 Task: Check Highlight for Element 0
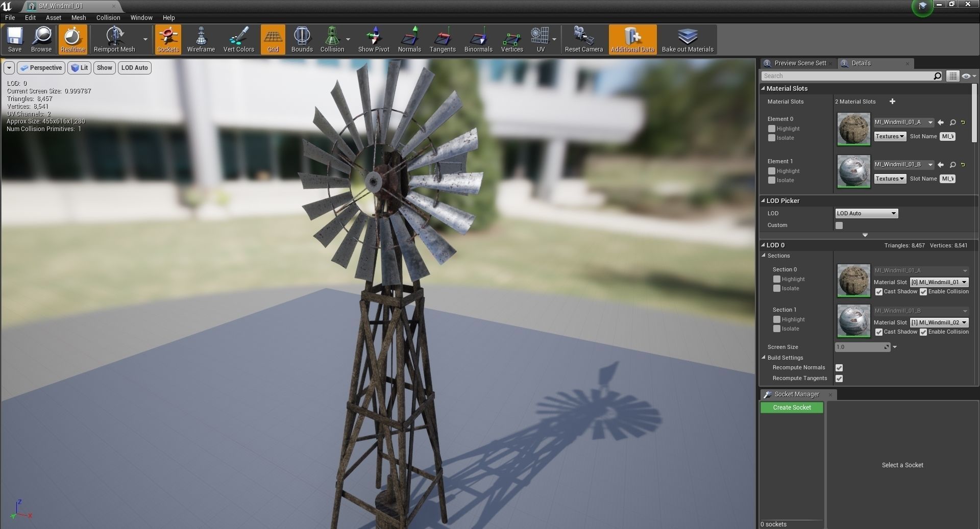[772, 129]
